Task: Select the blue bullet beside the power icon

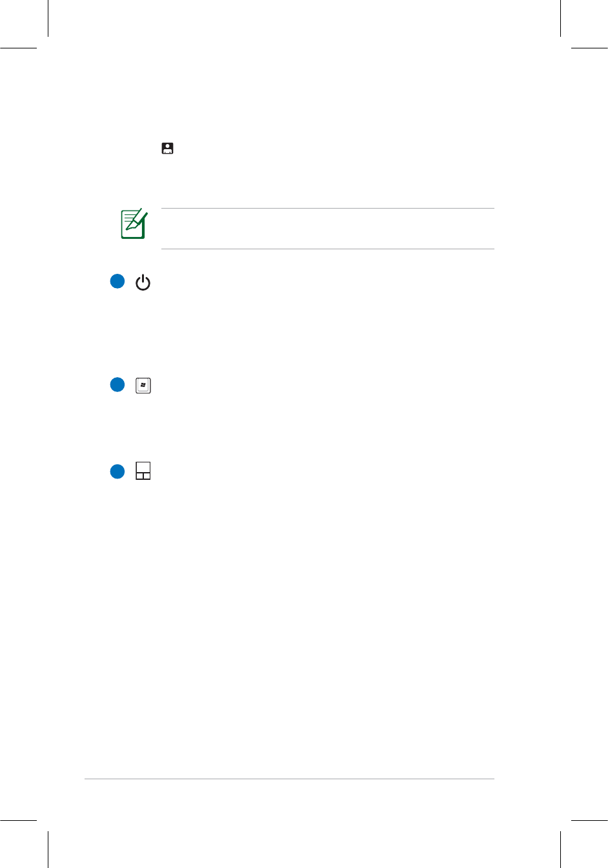Action: 117,282
